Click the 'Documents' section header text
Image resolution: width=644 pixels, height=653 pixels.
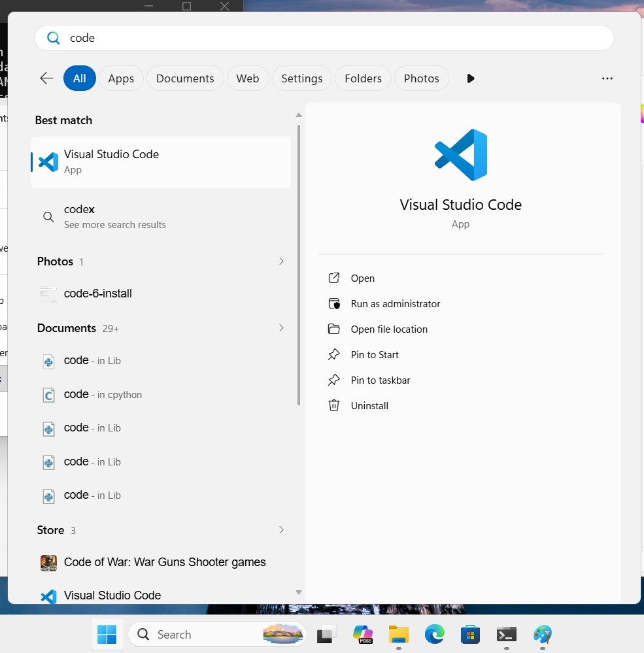pos(67,327)
